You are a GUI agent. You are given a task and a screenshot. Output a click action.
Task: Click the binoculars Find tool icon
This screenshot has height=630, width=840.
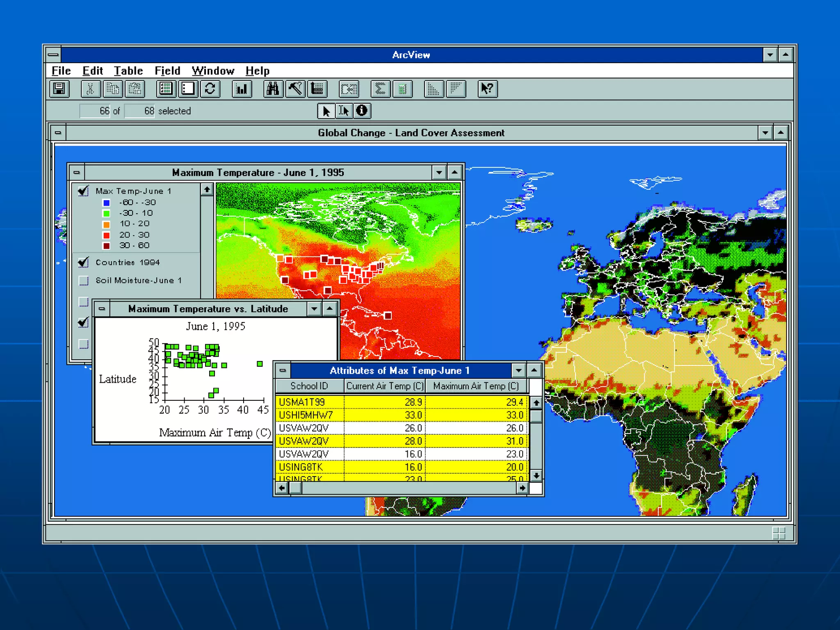tap(273, 89)
